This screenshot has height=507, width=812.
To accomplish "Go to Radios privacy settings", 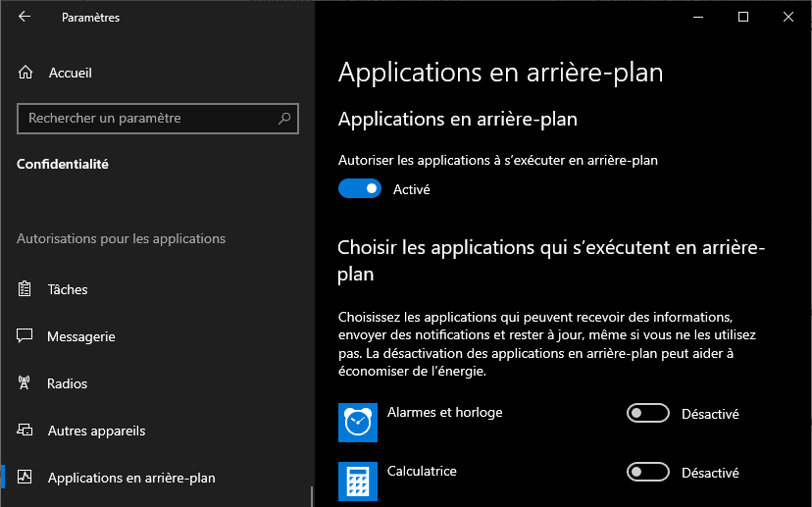I will click(68, 383).
